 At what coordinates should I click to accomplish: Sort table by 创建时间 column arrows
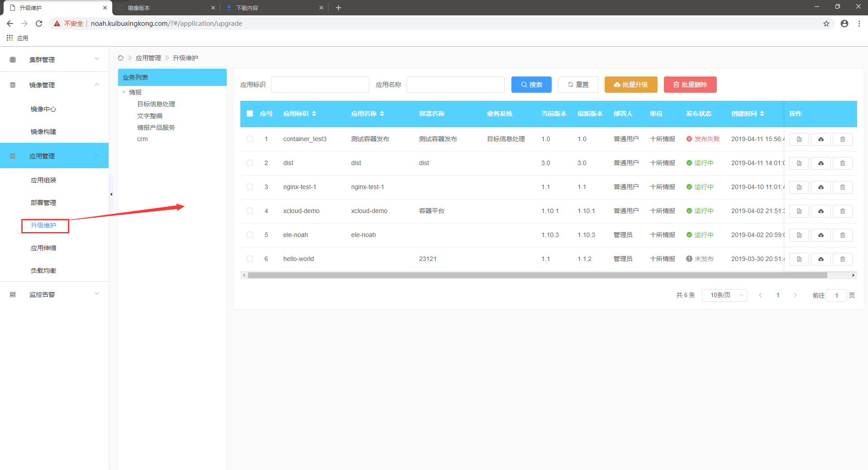(x=762, y=114)
